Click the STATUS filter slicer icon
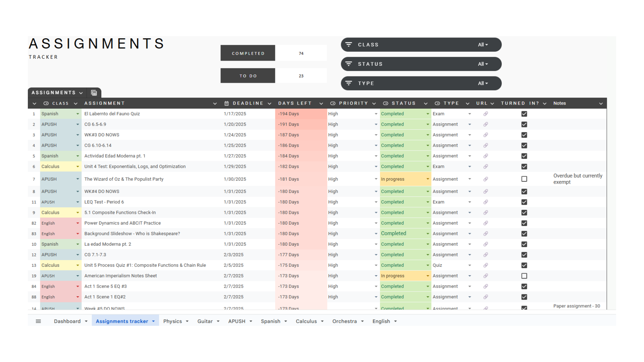This screenshot has height=362, width=644. [349, 64]
